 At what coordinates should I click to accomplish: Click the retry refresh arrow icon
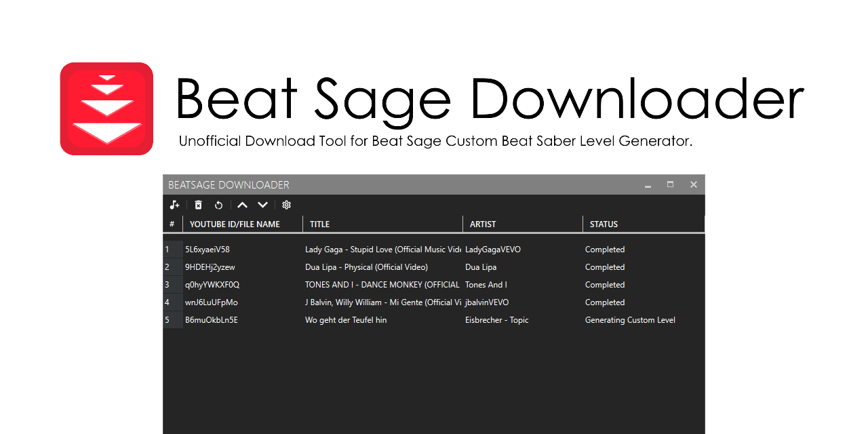coord(218,205)
